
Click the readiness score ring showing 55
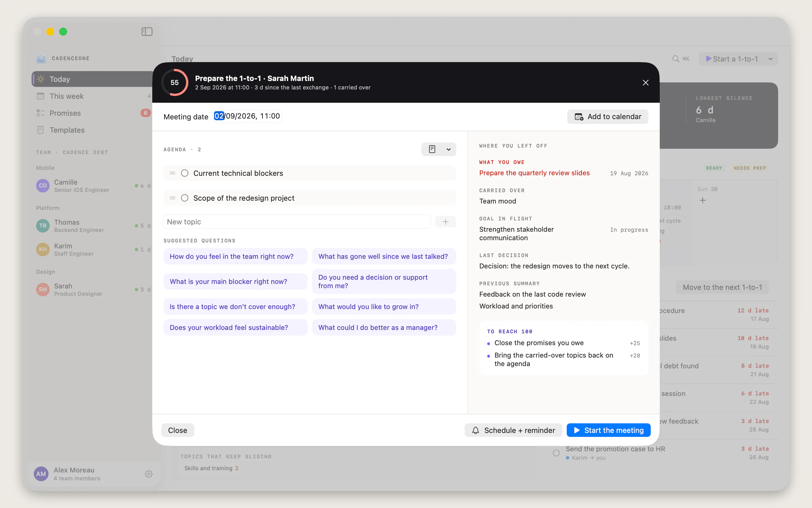[175, 83]
